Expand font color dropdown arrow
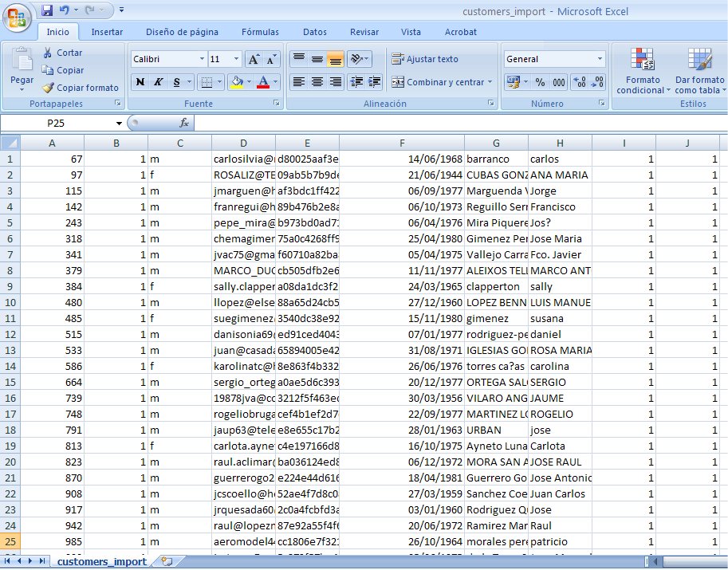The height and width of the screenshot is (570, 728). point(275,82)
